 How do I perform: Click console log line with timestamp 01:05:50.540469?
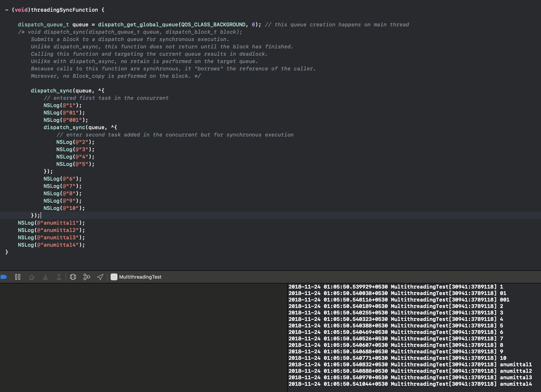click(396, 332)
